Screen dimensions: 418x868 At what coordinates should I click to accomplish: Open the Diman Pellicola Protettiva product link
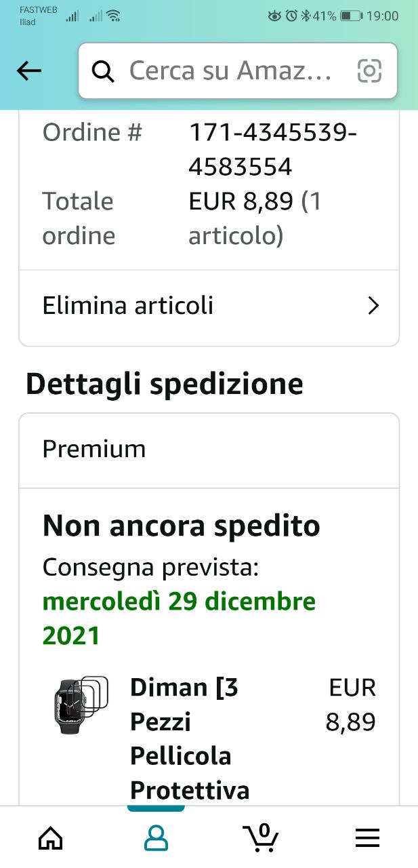(190, 739)
